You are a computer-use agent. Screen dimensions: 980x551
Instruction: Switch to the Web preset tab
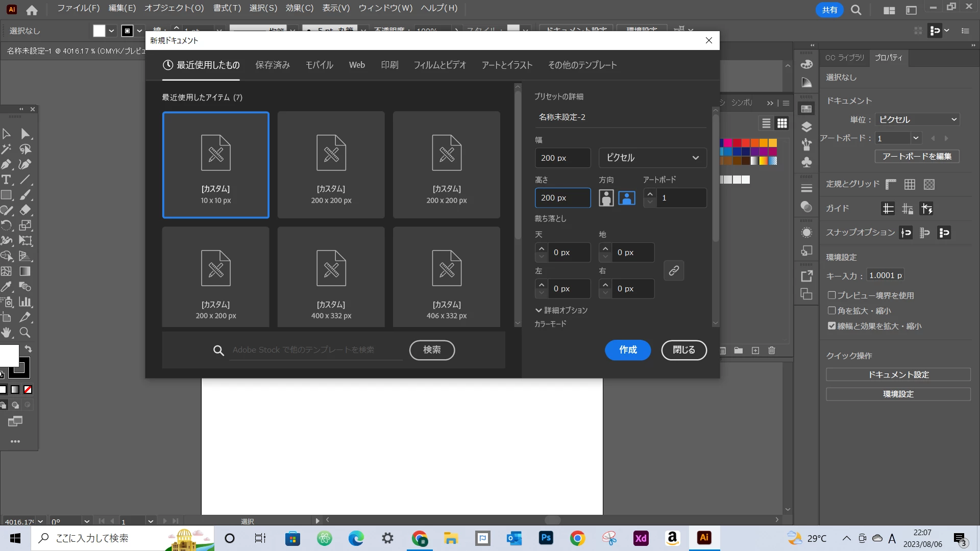point(357,65)
